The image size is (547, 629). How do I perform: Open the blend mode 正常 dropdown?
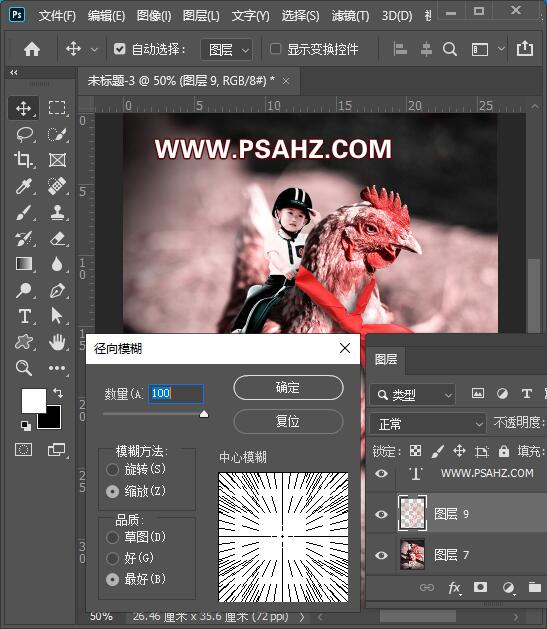[428, 424]
